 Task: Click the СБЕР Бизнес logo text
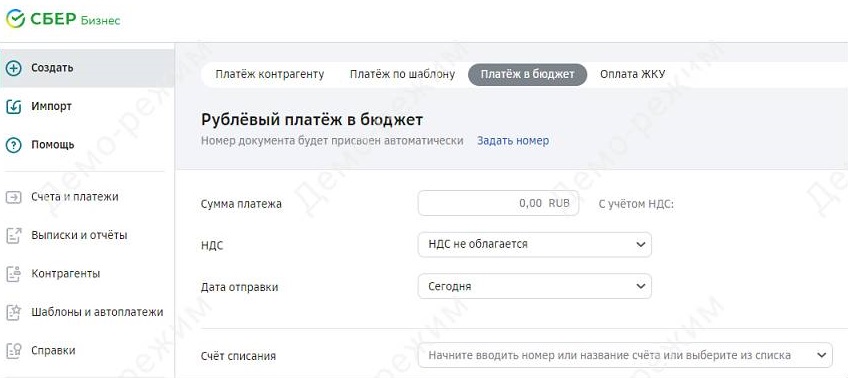(75, 19)
